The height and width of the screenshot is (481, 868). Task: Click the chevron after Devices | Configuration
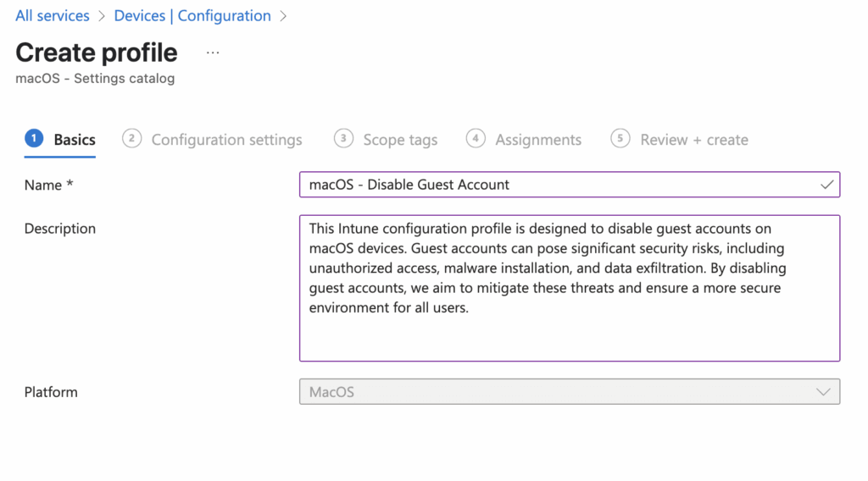(283, 16)
